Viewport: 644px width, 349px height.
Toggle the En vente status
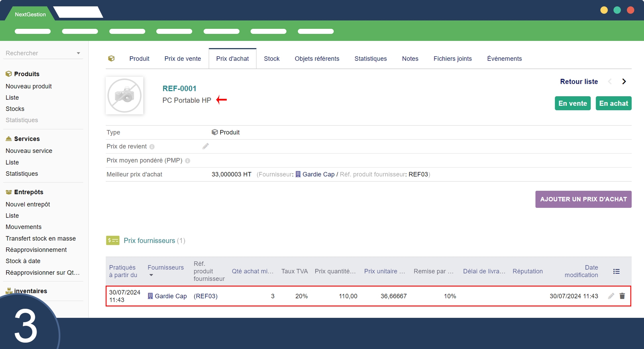tap(573, 103)
